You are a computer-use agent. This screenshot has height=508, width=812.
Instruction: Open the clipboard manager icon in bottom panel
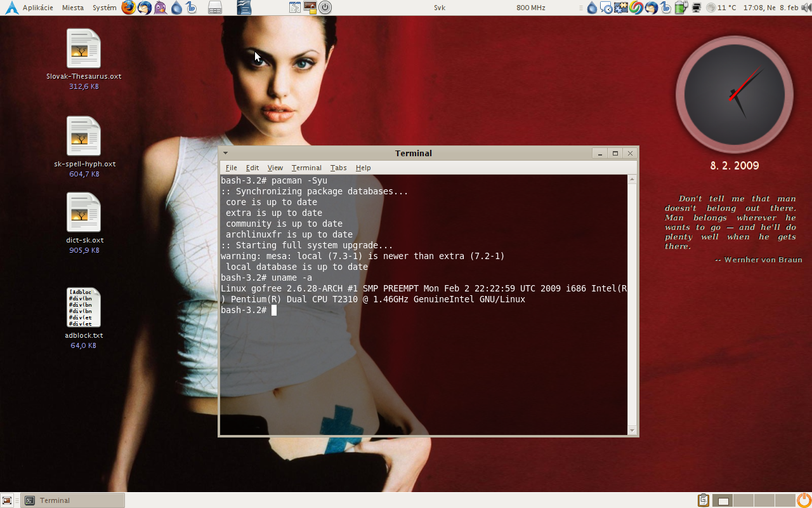704,500
